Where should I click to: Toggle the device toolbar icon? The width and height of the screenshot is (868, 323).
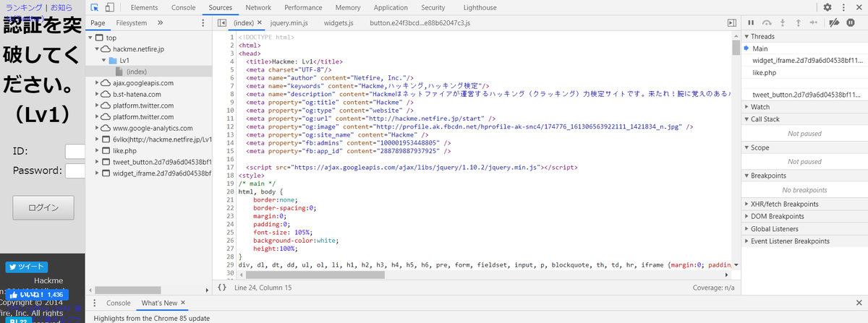point(109,7)
